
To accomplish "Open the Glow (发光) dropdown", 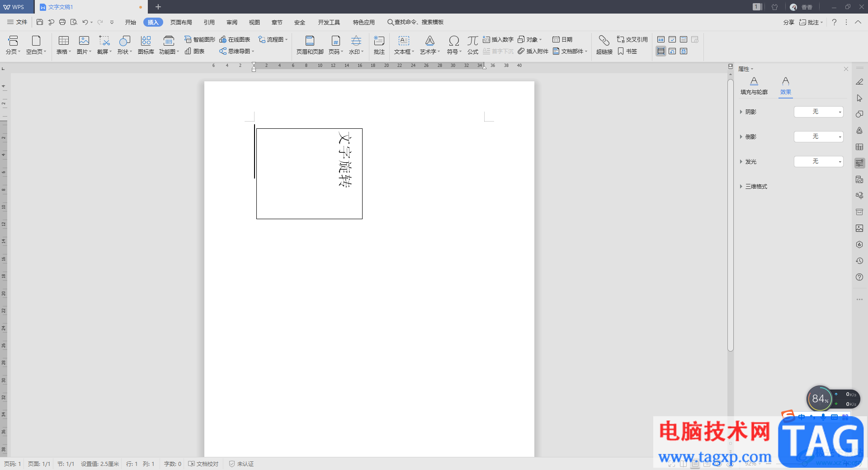I will [819, 161].
